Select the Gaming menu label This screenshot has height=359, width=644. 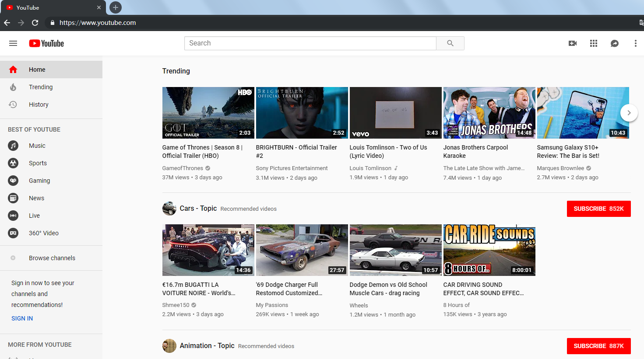pyautogui.click(x=39, y=181)
